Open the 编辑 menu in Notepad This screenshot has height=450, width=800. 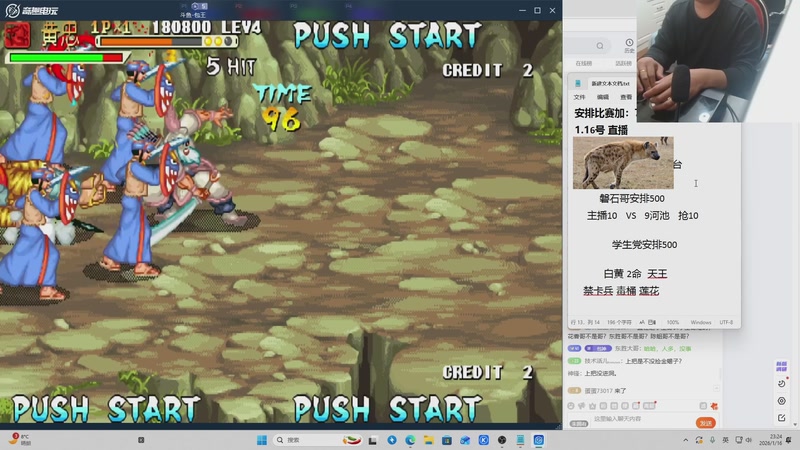[x=603, y=97]
